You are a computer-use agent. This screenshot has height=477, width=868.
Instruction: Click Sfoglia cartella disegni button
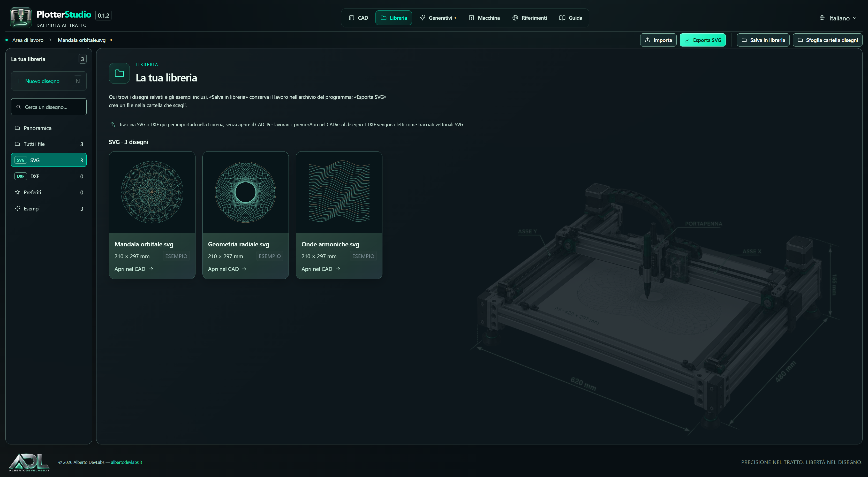pos(827,40)
